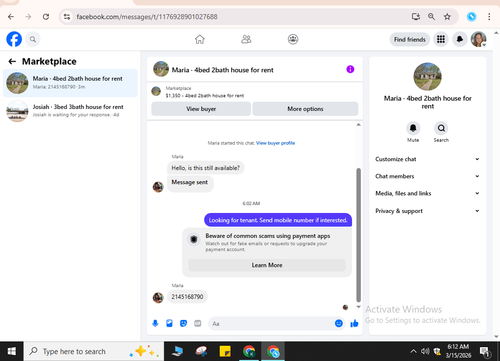Click the browser address bar URL

(147, 17)
